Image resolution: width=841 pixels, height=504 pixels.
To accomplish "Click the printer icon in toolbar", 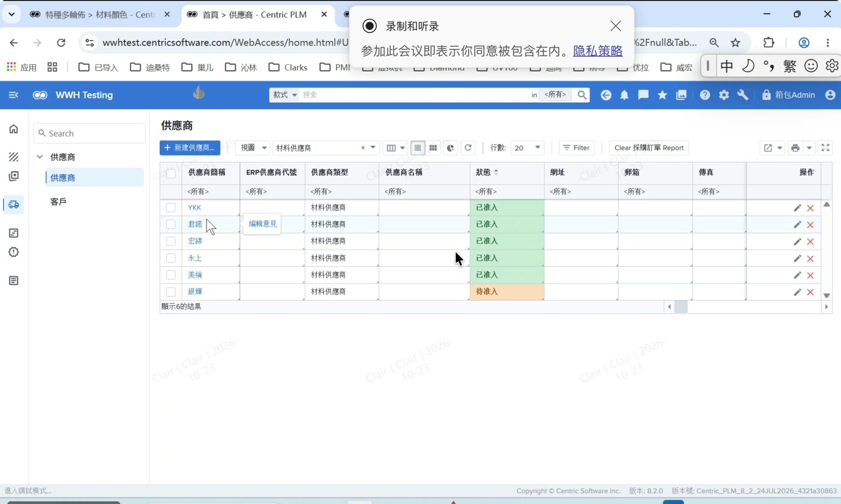I will 795,148.
